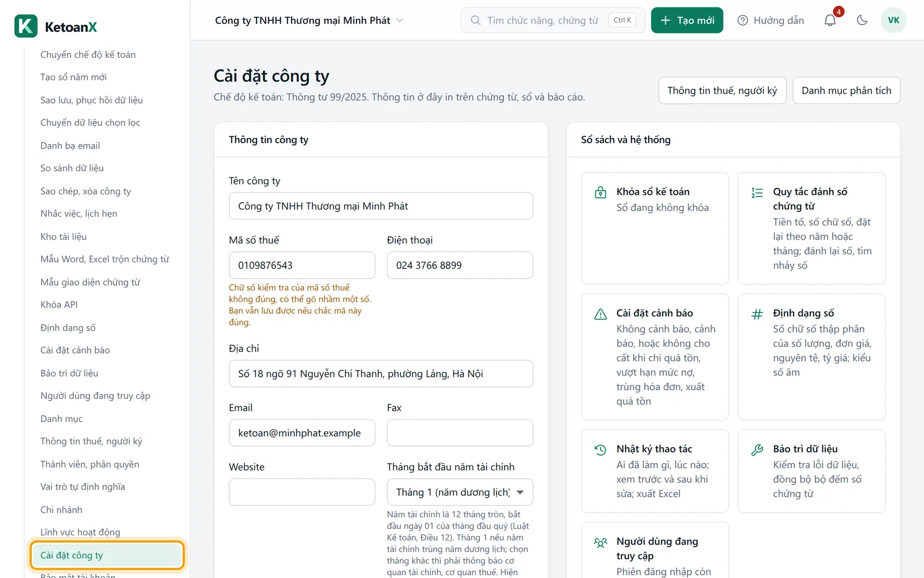
Task: Open the notifications bell
Action: [830, 20]
